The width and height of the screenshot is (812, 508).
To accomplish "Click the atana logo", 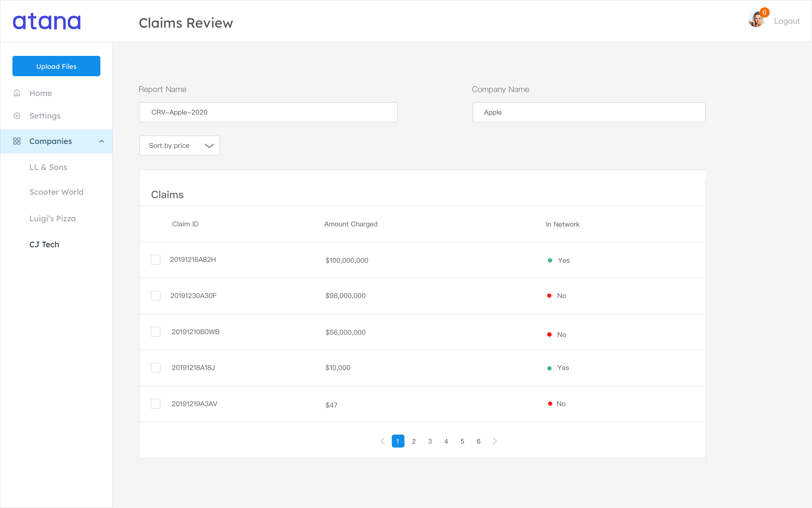I will tap(47, 21).
